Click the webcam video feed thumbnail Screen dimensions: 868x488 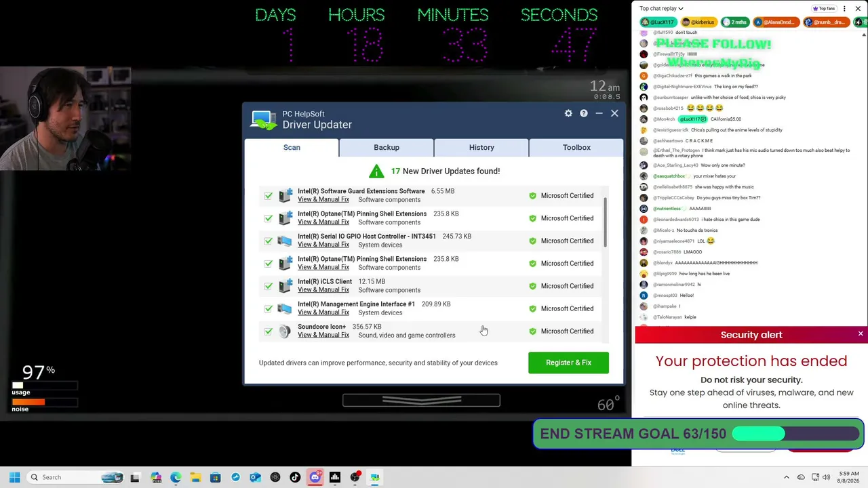(65, 119)
